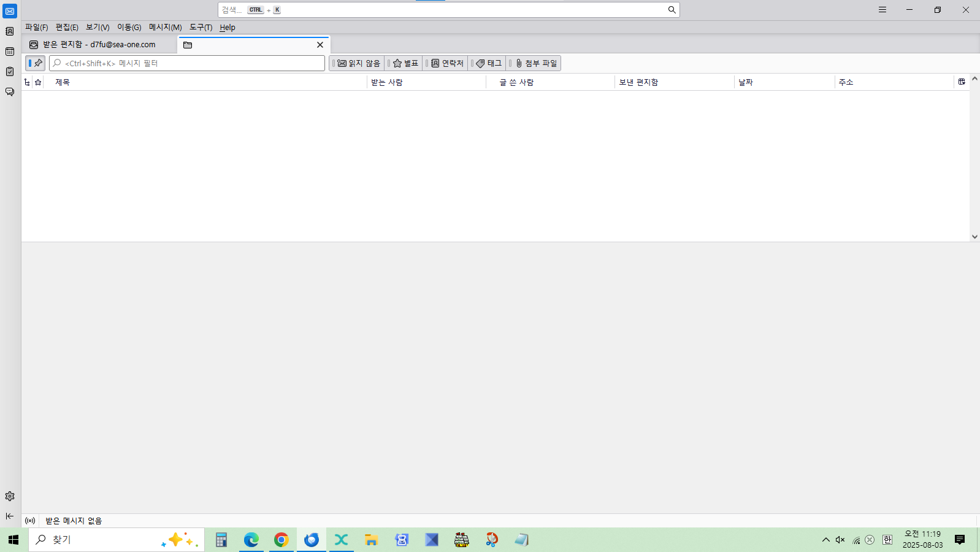Open the column picker in message list
This screenshot has height=552, width=980.
[x=962, y=82]
